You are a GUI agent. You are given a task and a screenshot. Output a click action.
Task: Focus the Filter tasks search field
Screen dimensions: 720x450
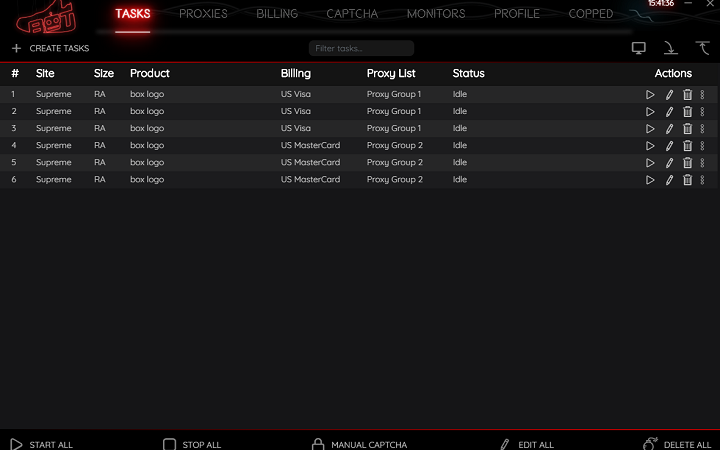361,48
